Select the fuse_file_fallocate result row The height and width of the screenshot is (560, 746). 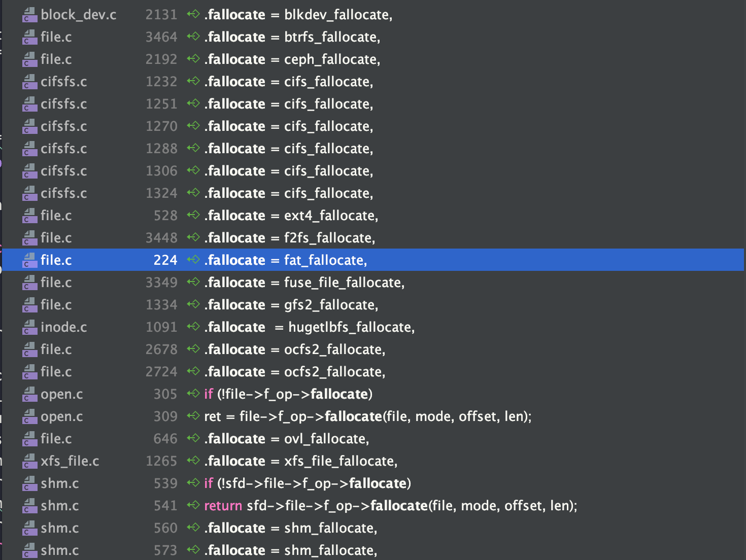(374, 283)
